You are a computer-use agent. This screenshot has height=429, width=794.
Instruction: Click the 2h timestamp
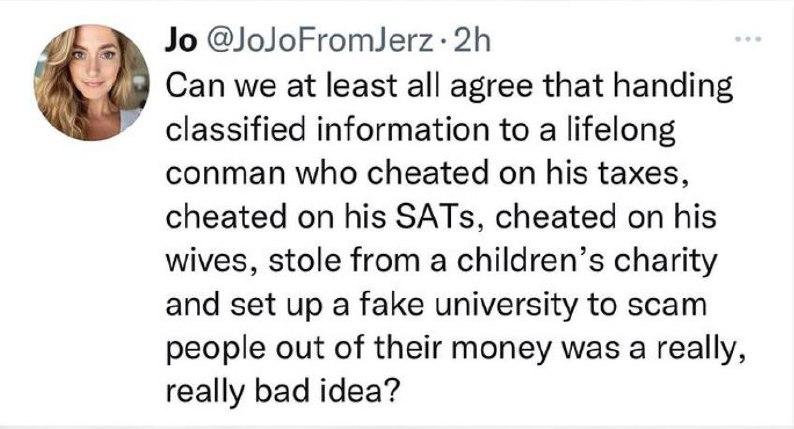point(472,42)
